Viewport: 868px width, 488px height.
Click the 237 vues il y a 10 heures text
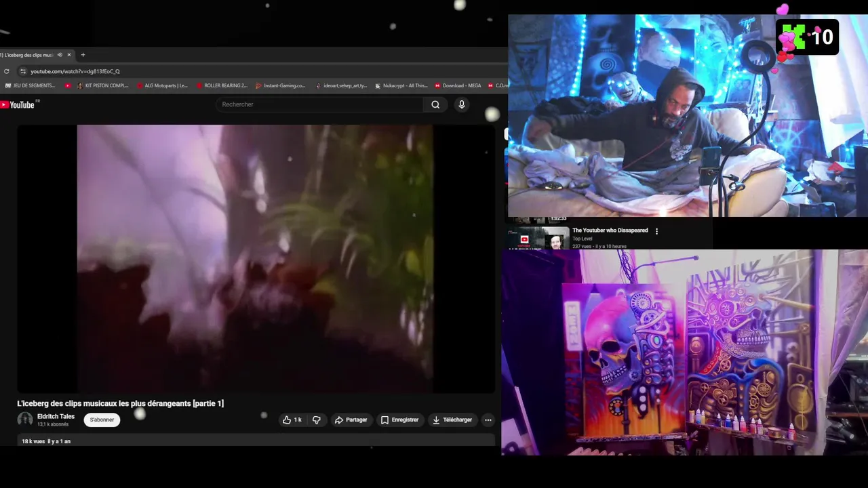pyautogui.click(x=599, y=246)
